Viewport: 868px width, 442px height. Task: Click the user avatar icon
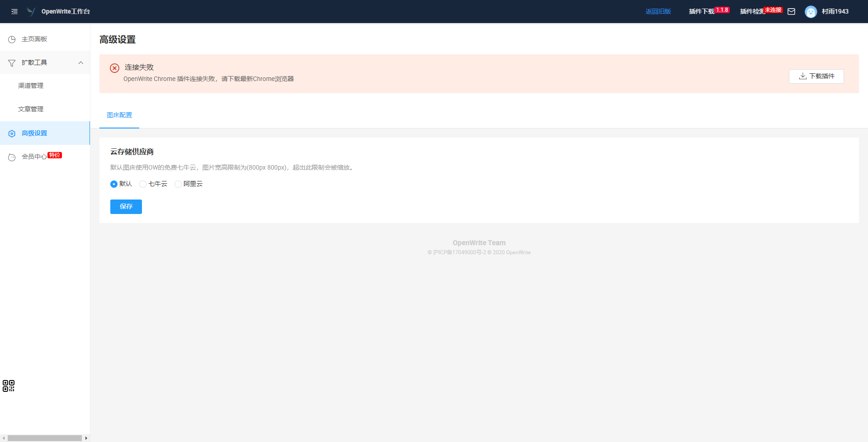click(811, 12)
